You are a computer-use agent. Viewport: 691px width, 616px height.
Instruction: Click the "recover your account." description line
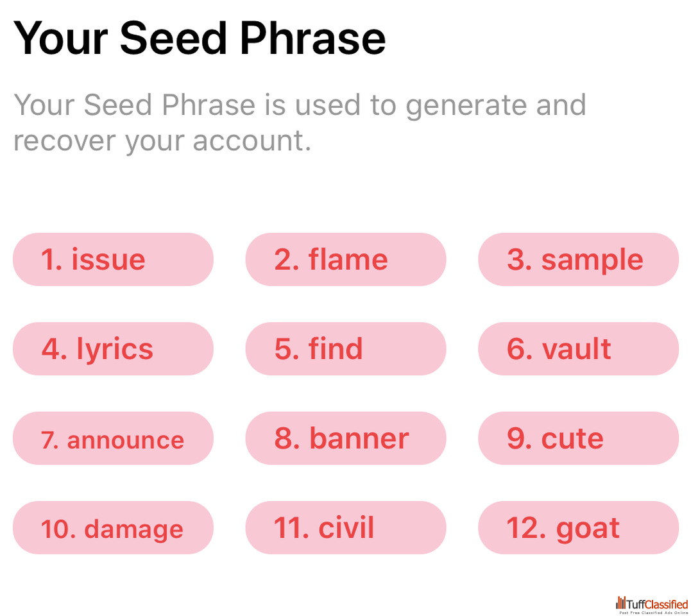point(162,140)
